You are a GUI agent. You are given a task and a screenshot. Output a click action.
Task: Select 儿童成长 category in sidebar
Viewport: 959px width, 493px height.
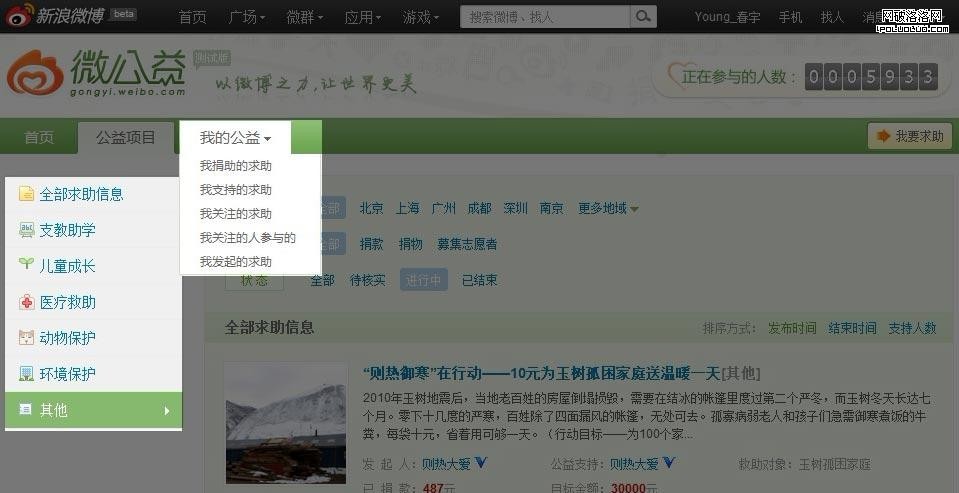point(67,266)
